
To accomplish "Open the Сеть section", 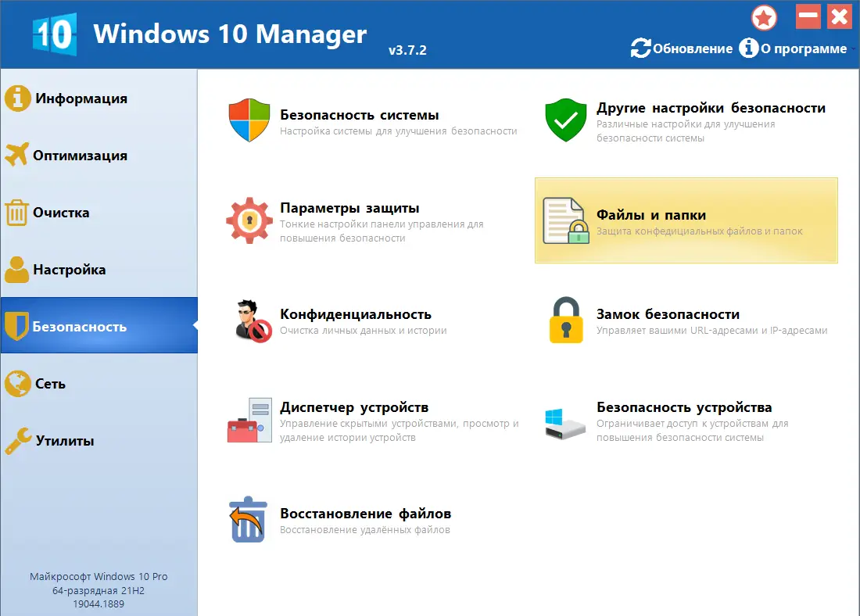I will coord(99,383).
